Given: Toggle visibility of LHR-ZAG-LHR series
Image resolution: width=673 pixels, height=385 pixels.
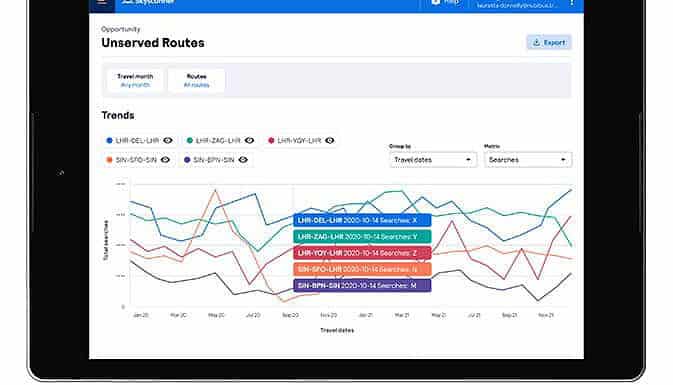Looking at the screenshot, I should coord(249,140).
